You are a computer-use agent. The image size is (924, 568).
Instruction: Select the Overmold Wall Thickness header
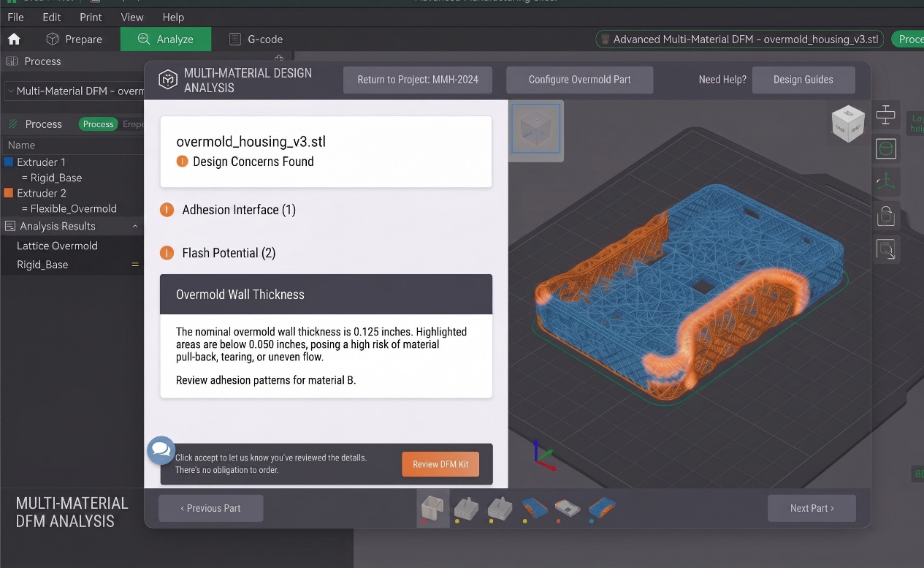tap(326, 295)
